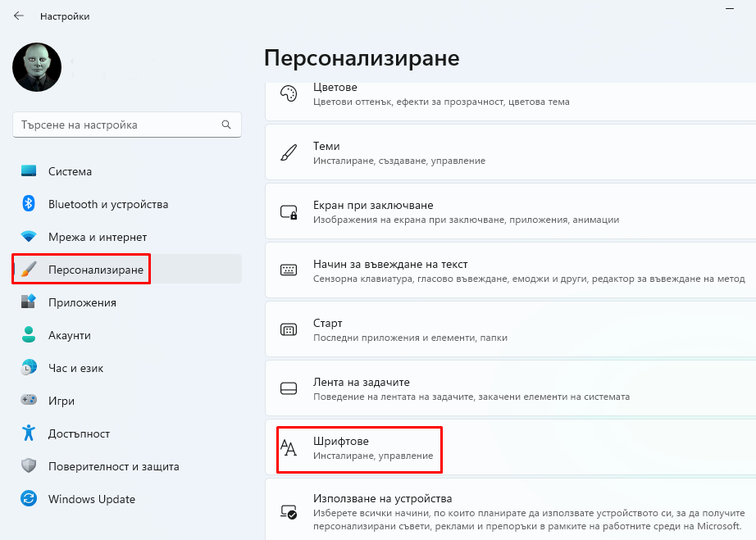Click the keyboard icon for text input

pyautogui.click(x=289, y=270)
